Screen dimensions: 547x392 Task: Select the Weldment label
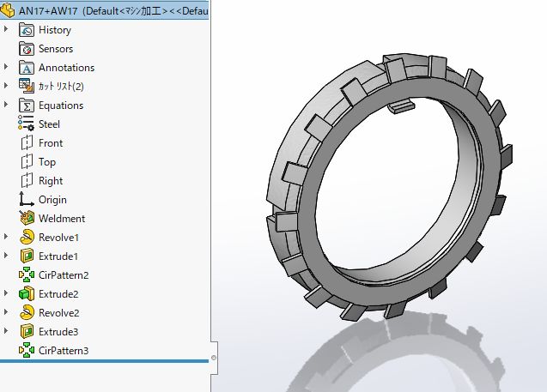[62, 219]
